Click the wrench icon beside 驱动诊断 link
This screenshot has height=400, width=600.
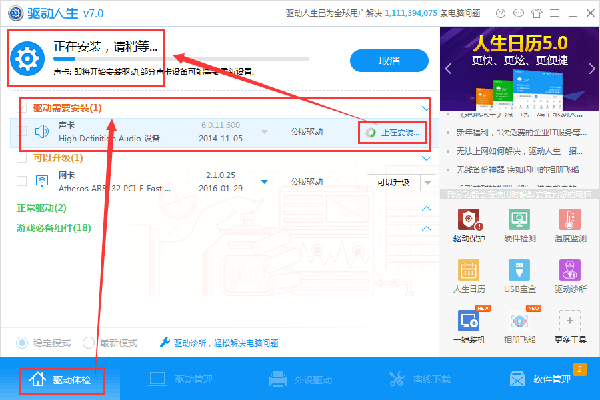tap(165, 342)
